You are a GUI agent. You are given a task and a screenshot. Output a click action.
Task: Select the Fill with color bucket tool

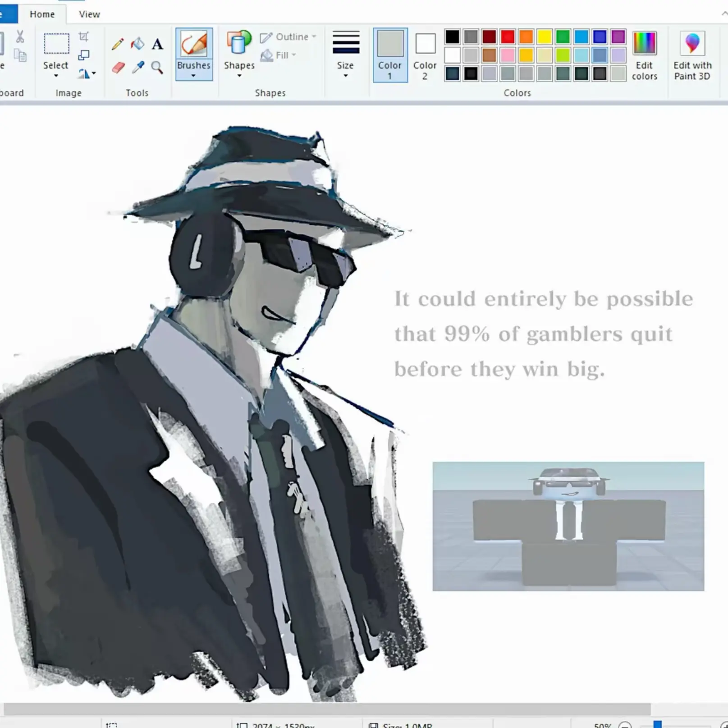[137, 44]
